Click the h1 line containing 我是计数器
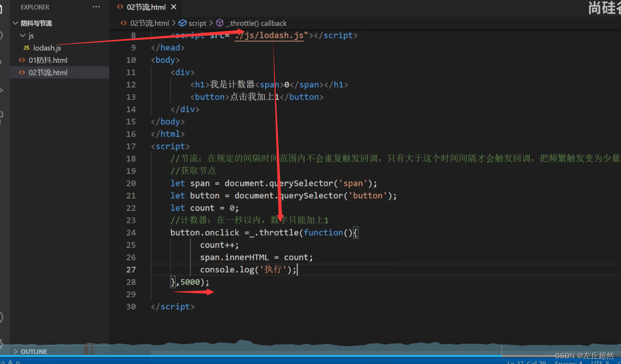This screenshot has width=621, height=364. (269, 84)
